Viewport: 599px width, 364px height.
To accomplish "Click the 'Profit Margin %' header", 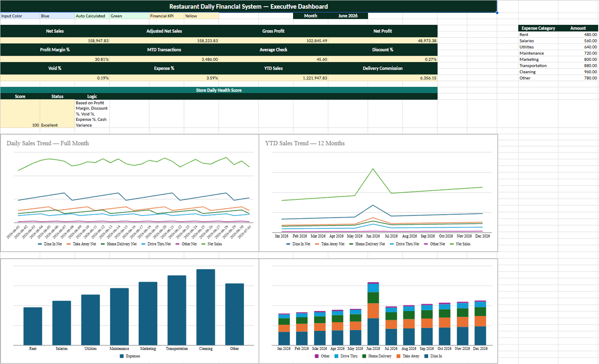I will pos(55,50).
